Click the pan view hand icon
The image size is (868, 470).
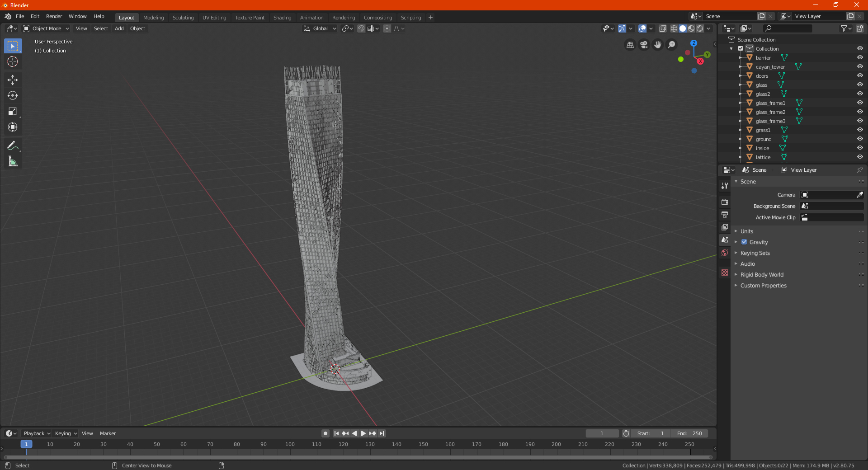(x=658, y=45)
